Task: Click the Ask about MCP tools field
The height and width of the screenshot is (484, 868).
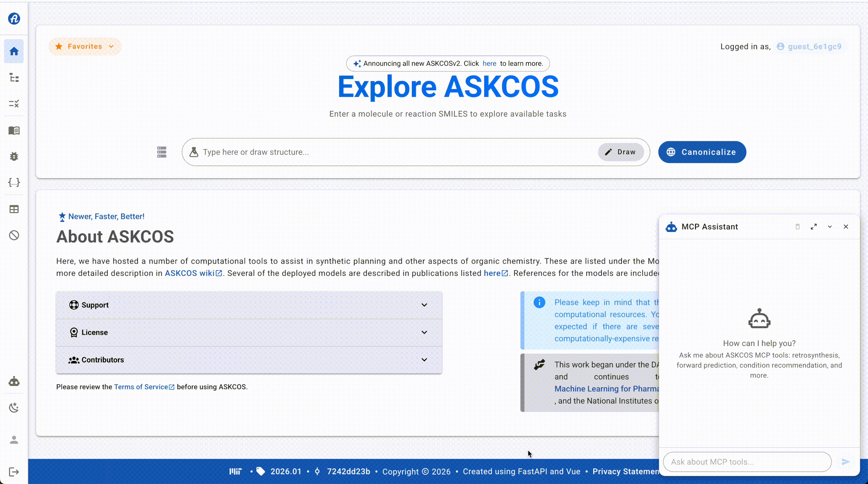Action: click(747, 462)
